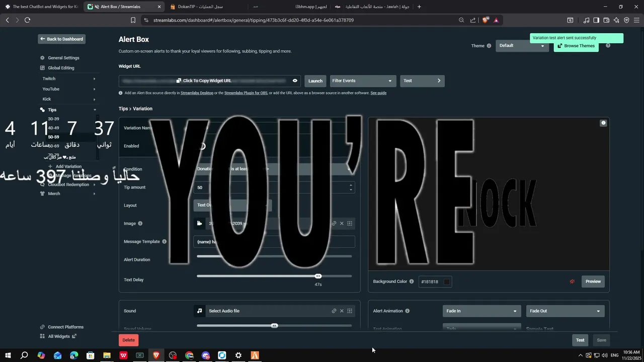644x362 pixels.
Task: Expand the Twitch sidebar section
Action: pos(94,78)
